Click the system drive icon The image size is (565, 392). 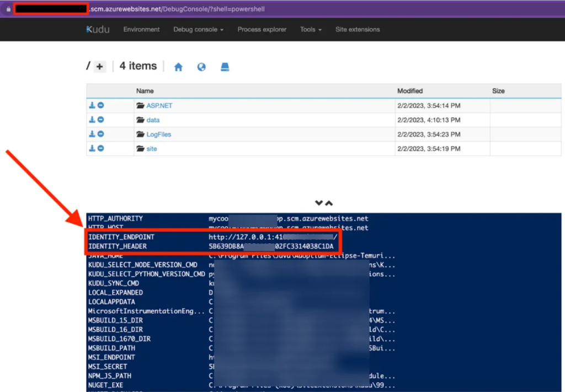(x=225, y=67)
